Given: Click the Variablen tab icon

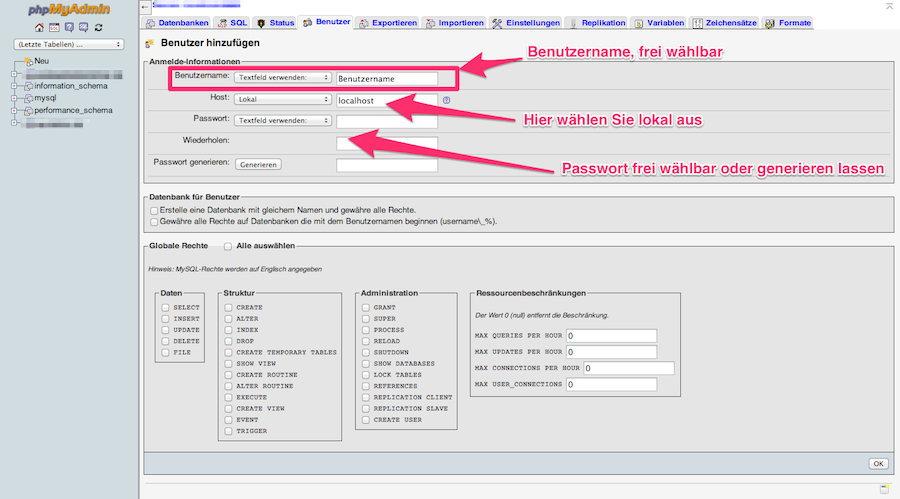Looking at the screenshot, I should [639, 23].
